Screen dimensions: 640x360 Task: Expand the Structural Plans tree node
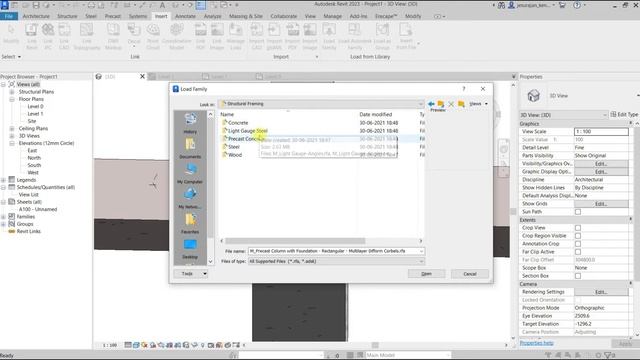pyautogui.click(x=12, y=92)
